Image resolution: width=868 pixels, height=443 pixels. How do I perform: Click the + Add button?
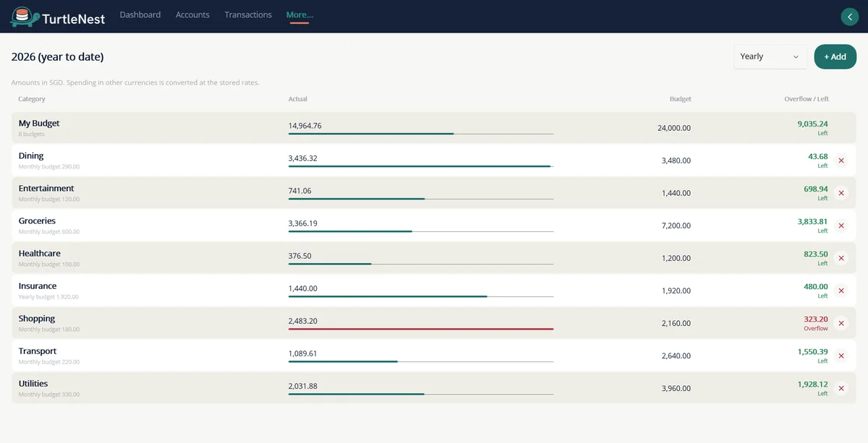pos(835,56)
